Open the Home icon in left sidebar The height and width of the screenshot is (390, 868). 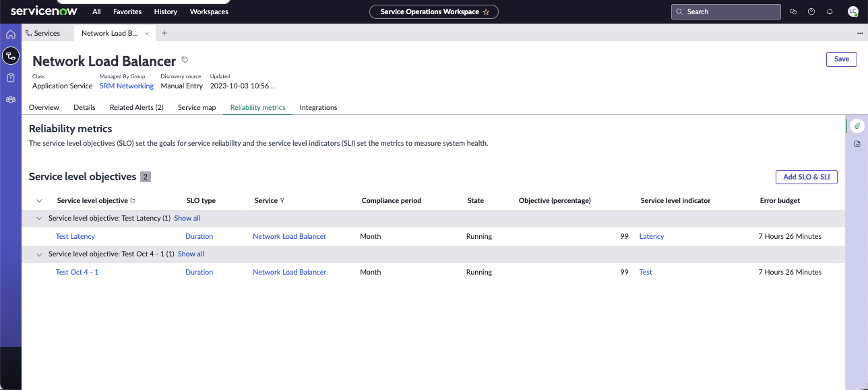click(11, 34)
